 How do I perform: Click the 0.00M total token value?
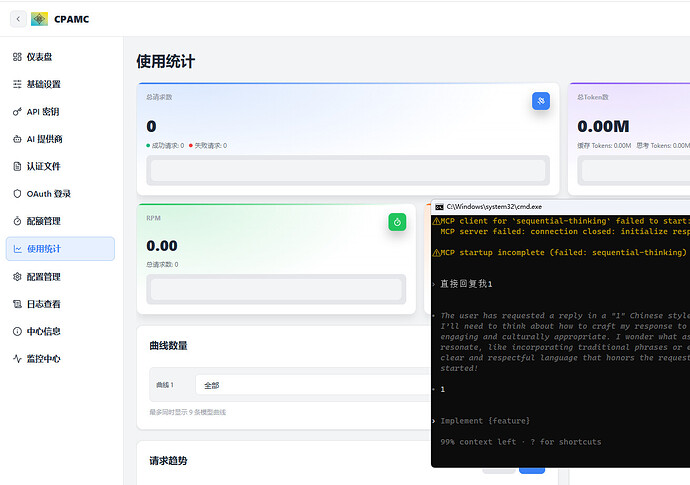(603, 126)
